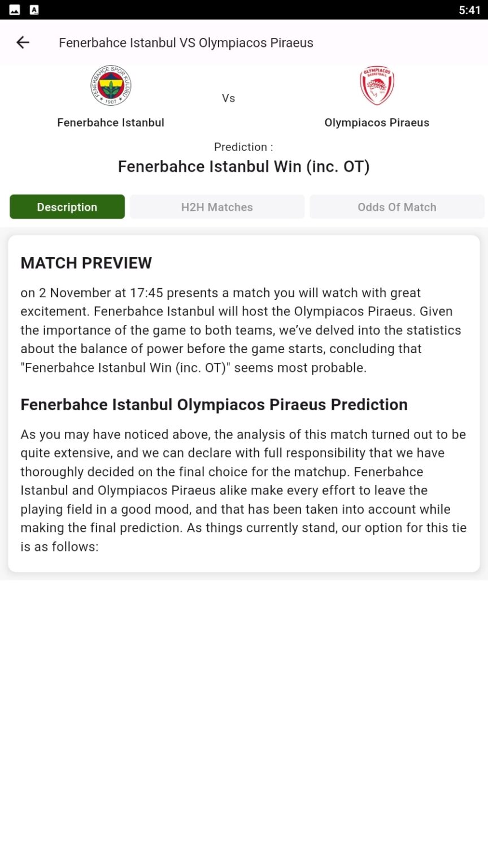Tap the Olympiacos Piraeus club logo
Screen dimensions: 488x868
[377, 84]
